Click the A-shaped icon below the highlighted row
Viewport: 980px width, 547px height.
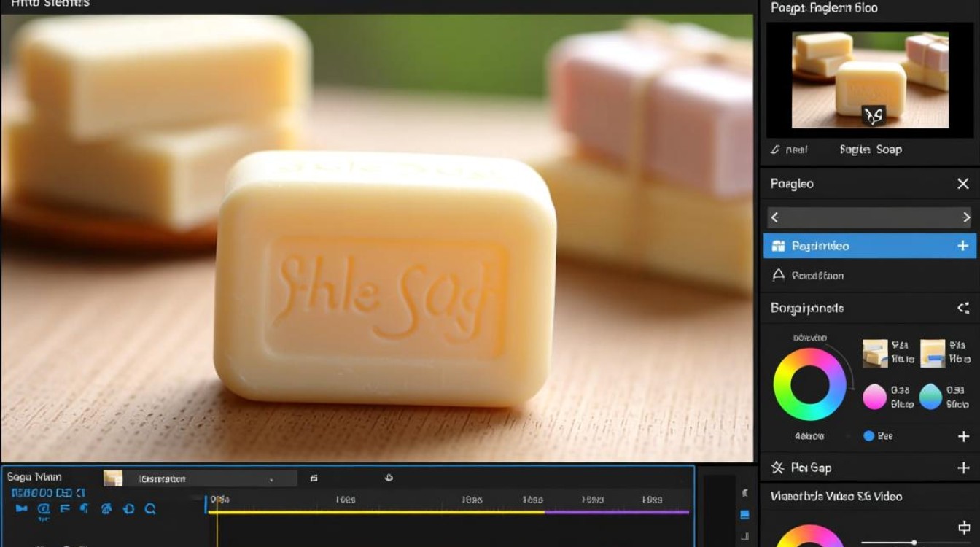tap(778, 276)
